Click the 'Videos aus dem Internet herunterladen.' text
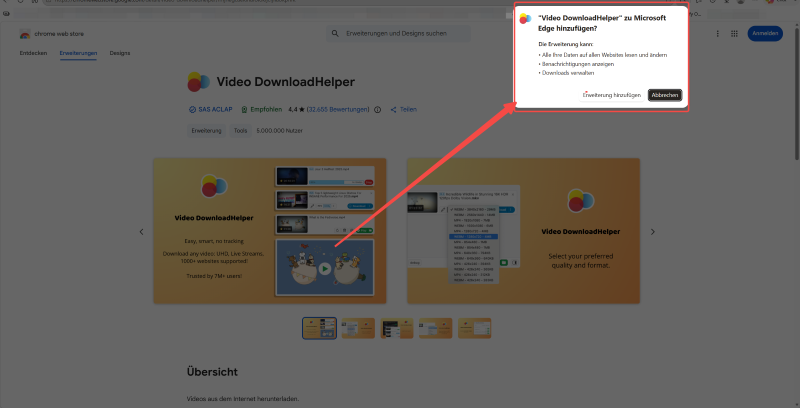The image size is (800, 408). click(243, 399)
